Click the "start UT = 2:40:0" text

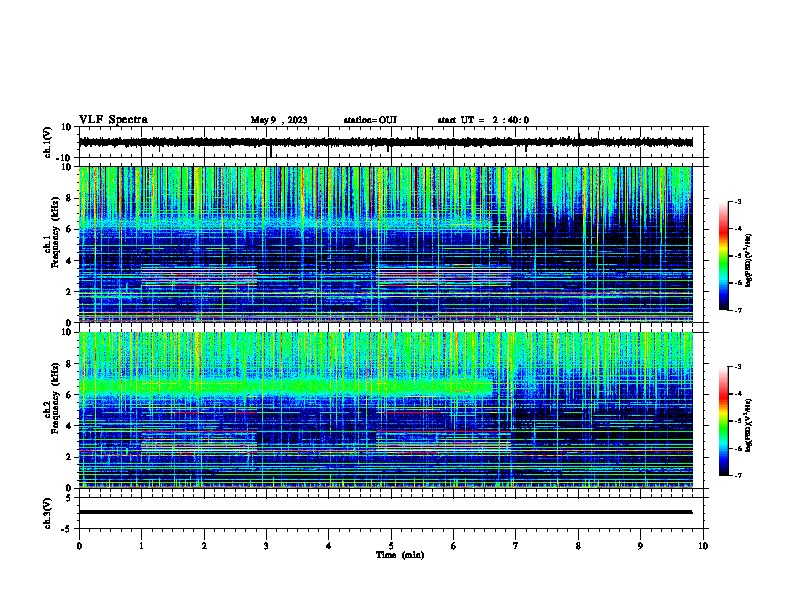483,120
